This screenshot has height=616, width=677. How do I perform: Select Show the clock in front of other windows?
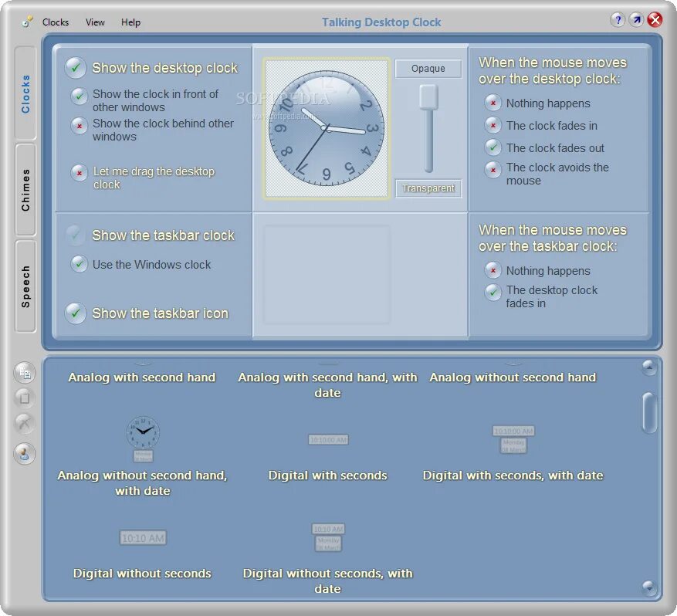80,96
